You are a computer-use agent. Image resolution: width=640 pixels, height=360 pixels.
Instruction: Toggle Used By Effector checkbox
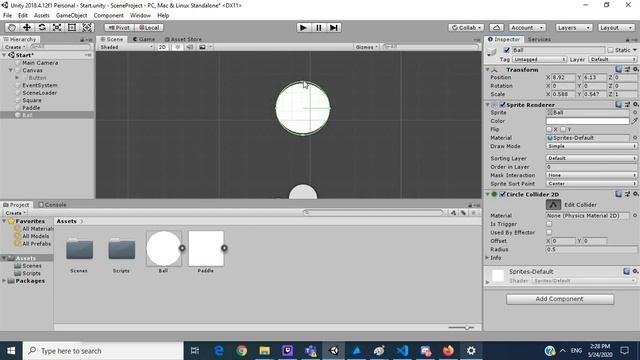pyautogui.click(x=549, y=232)
